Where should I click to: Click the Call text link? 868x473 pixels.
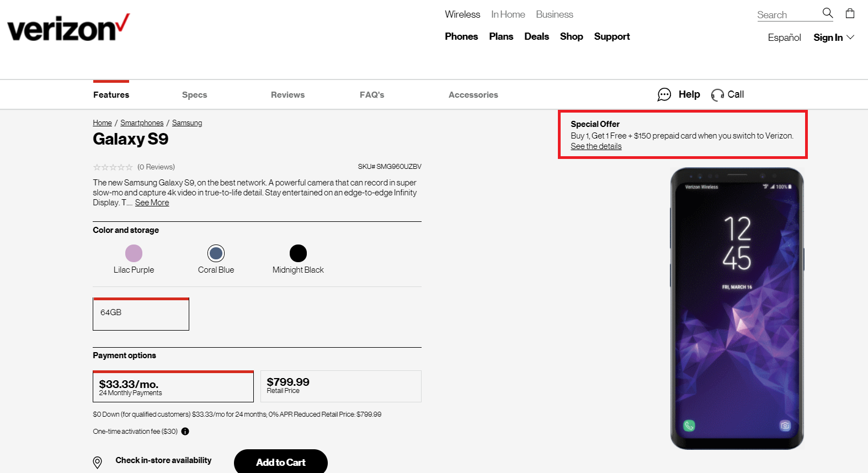click(736, 94)
